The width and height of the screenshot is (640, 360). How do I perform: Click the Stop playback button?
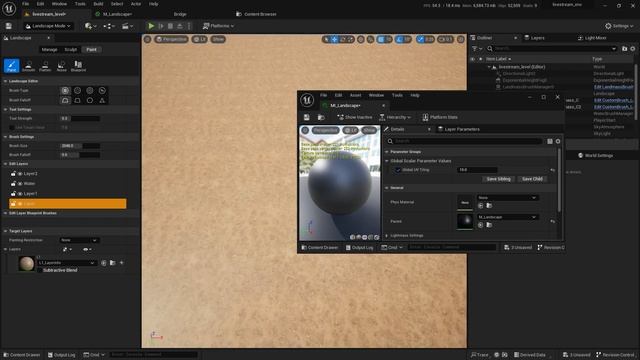(170, 26)
